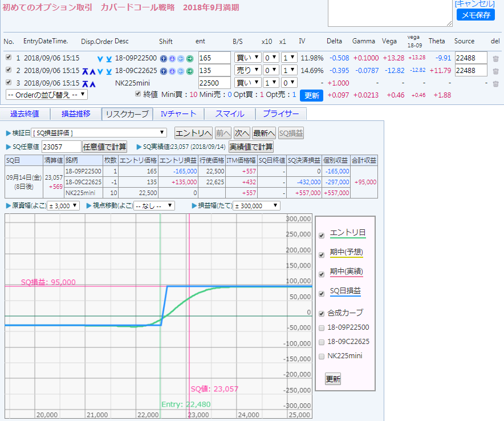Open 原資幅 ±3,000 dropdown

click(63, 206)
